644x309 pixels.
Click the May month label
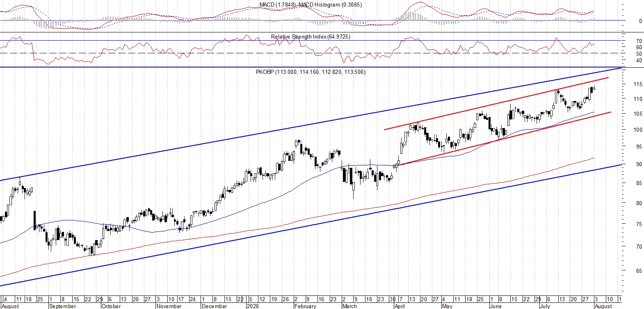click(x=447, y=306)
